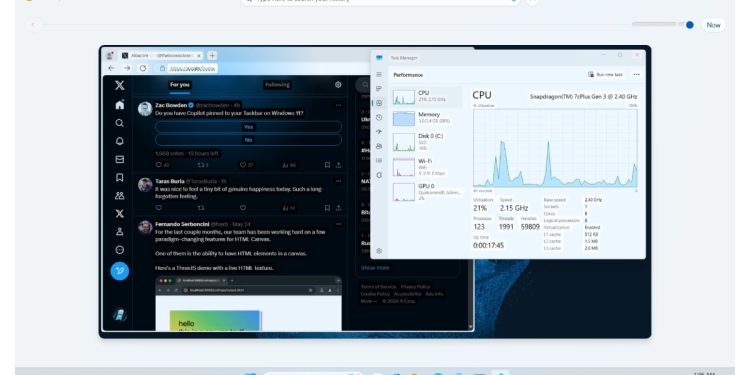750x375 pixels.
Task: Click the Recall timeline slider handle
Action: click(x=689, y=25)
